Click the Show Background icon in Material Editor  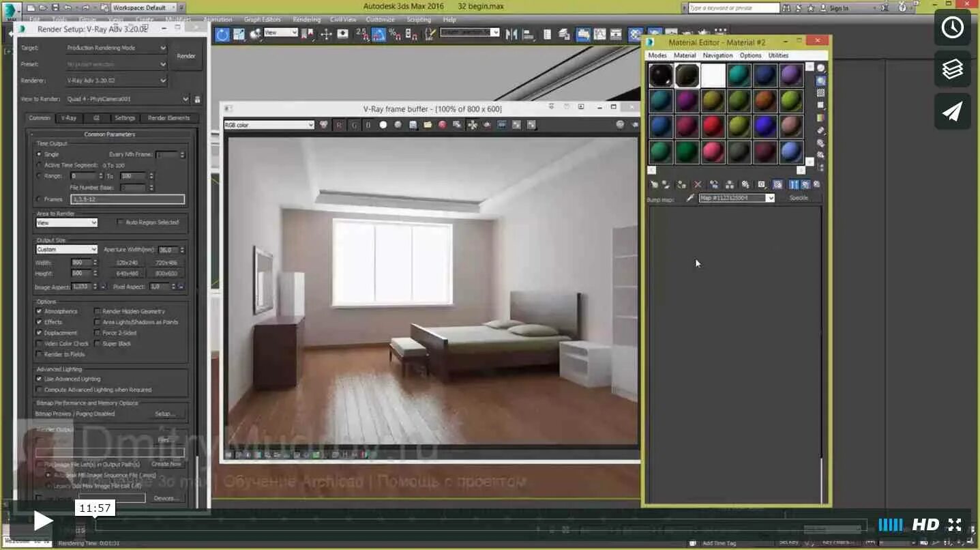point(778,185)
